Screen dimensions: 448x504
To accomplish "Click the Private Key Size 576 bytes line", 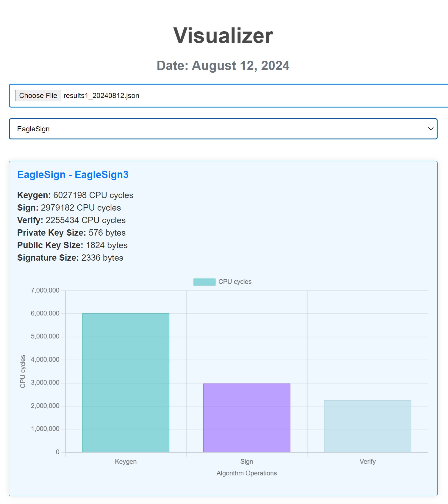I will click(71, 233).
